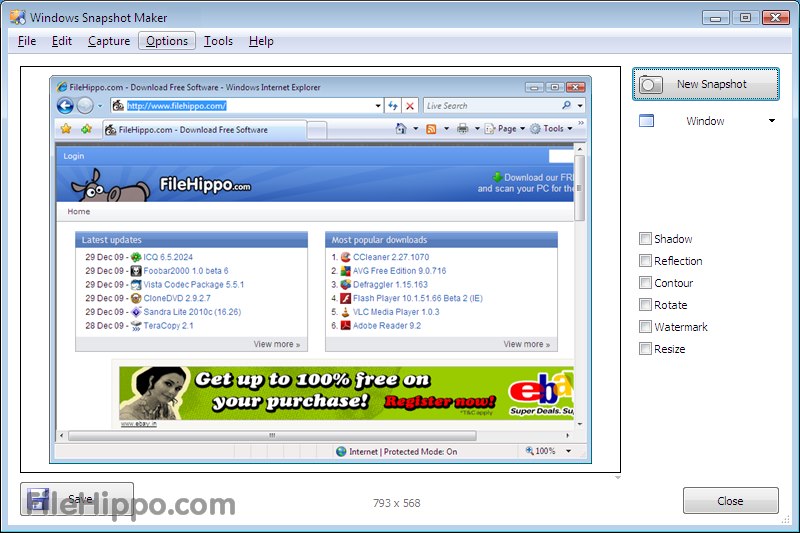Click the Defraggler 1.15.163 icon
800x533 pixels.
345,285
